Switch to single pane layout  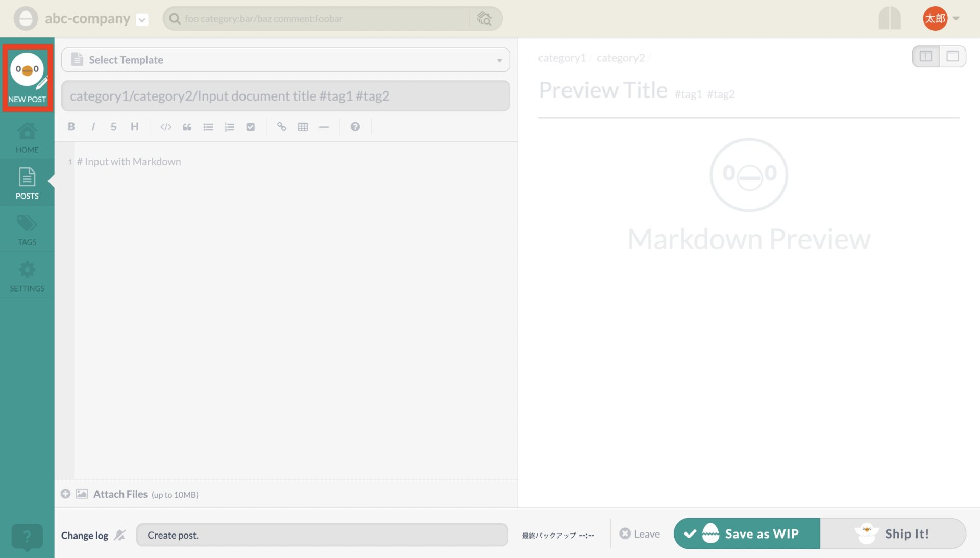pos(952,56)
